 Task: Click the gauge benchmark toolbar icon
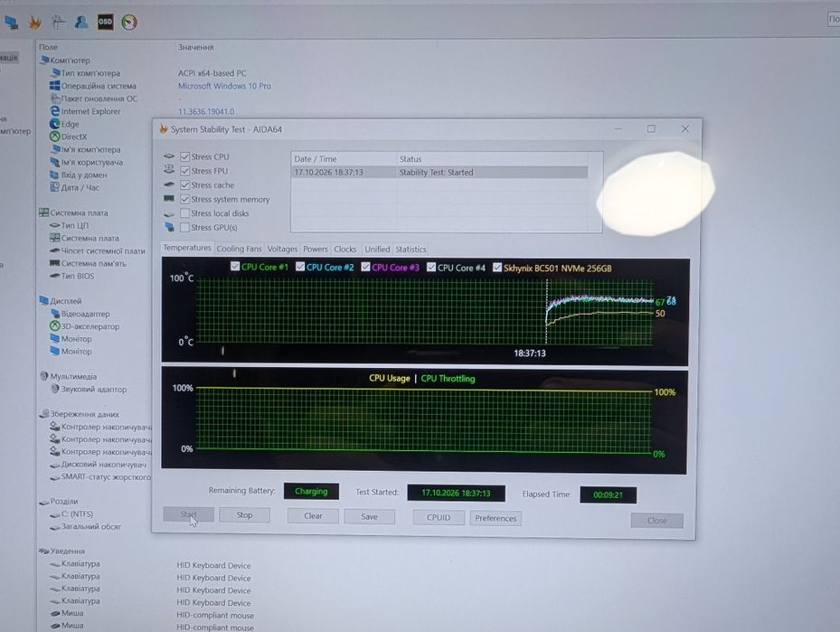coord(129,22)
